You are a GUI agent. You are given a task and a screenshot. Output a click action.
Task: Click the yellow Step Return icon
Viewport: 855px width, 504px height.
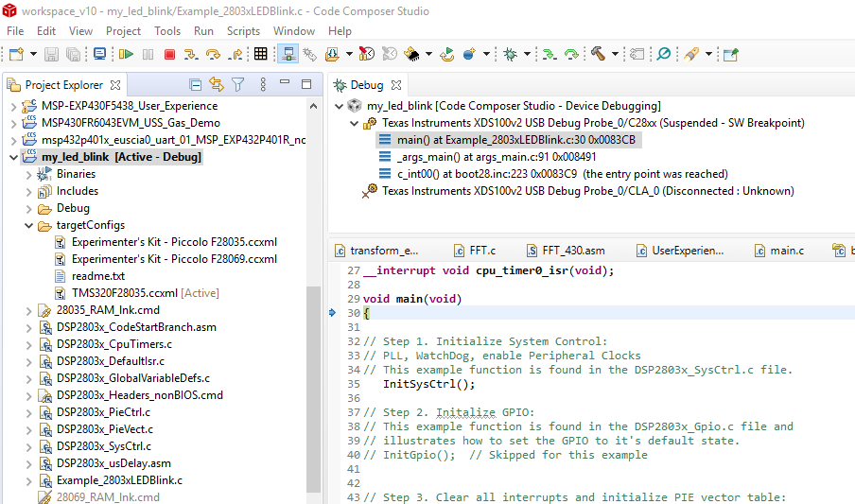(236, 54)
